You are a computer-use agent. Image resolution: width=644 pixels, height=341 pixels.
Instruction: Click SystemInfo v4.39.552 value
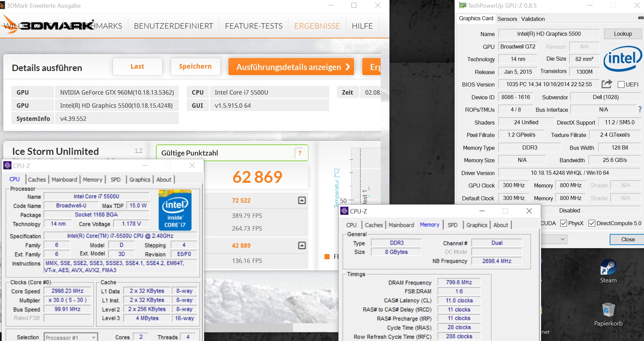tap(117, 118)
